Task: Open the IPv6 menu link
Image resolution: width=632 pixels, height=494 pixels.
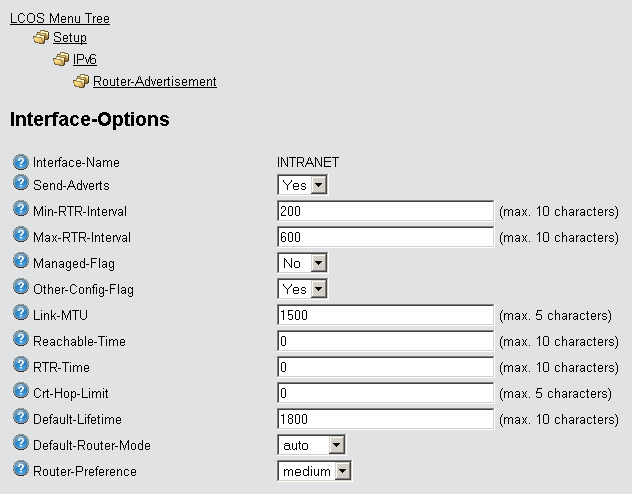Action: tap(85, 60)
